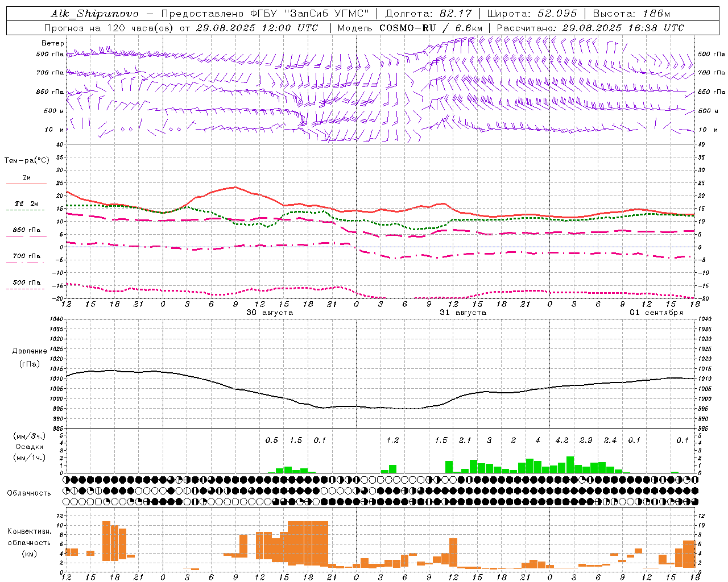
Task: Click the 'Td 2м' dew point legend entry
Action: (26, 203)
